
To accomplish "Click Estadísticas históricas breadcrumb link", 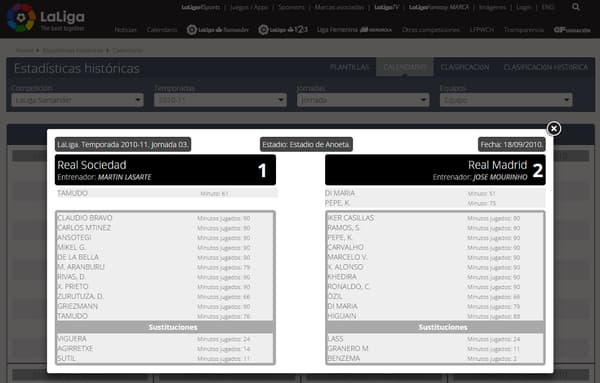I will click(73, 51).
